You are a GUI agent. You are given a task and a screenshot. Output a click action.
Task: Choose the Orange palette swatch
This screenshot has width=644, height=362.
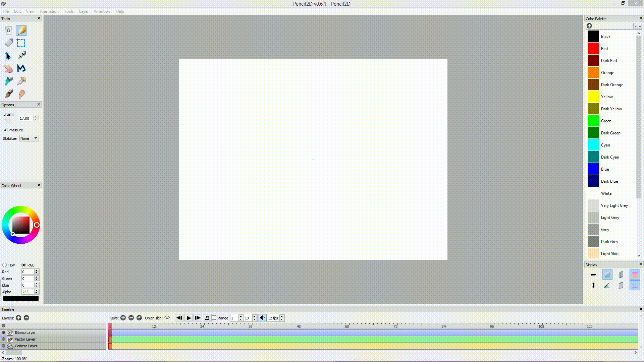[x=593, y=72]
